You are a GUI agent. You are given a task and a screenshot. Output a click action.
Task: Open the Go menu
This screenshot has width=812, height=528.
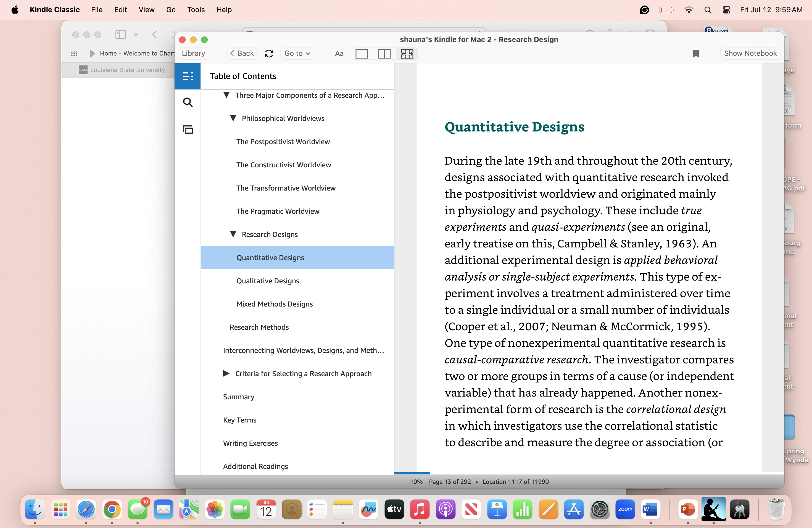tap(171, 10)
